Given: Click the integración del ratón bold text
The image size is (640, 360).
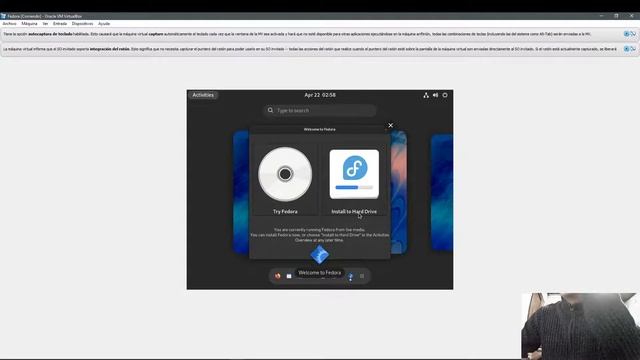Looking at the screenshot, I should click(109, 49).
